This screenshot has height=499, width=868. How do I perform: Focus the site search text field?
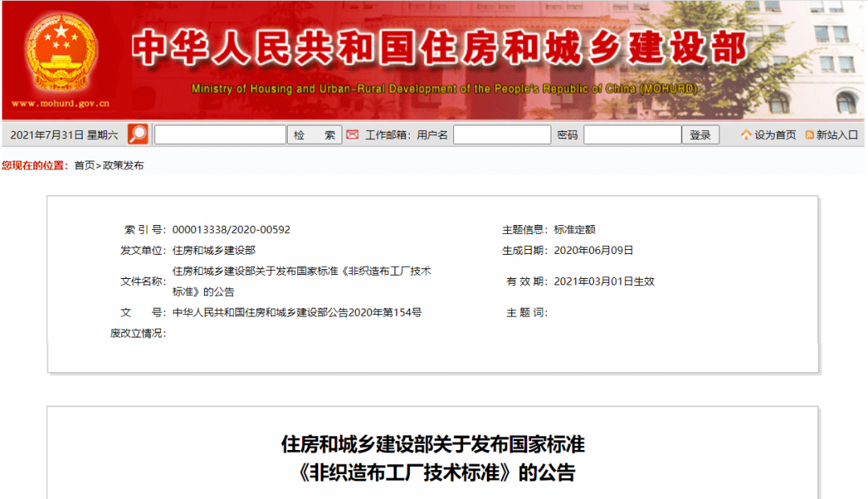[219, 134]
